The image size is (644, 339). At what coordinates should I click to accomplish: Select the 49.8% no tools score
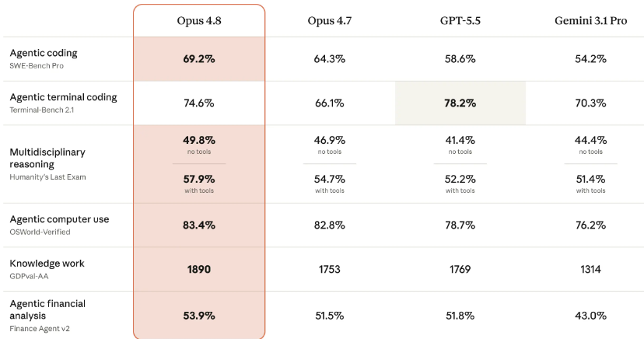(x=199, y=141)
